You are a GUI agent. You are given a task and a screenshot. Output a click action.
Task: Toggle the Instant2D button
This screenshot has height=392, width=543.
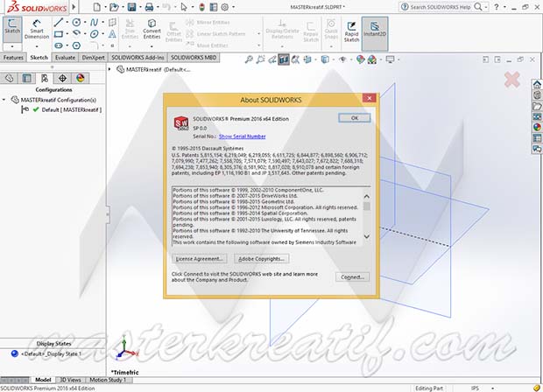375,33
